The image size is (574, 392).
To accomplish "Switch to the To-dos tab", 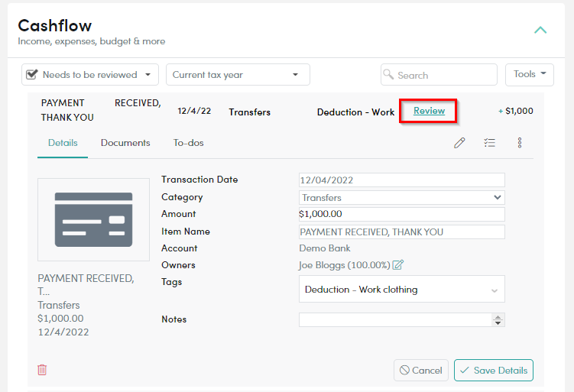I will [188, 143].
